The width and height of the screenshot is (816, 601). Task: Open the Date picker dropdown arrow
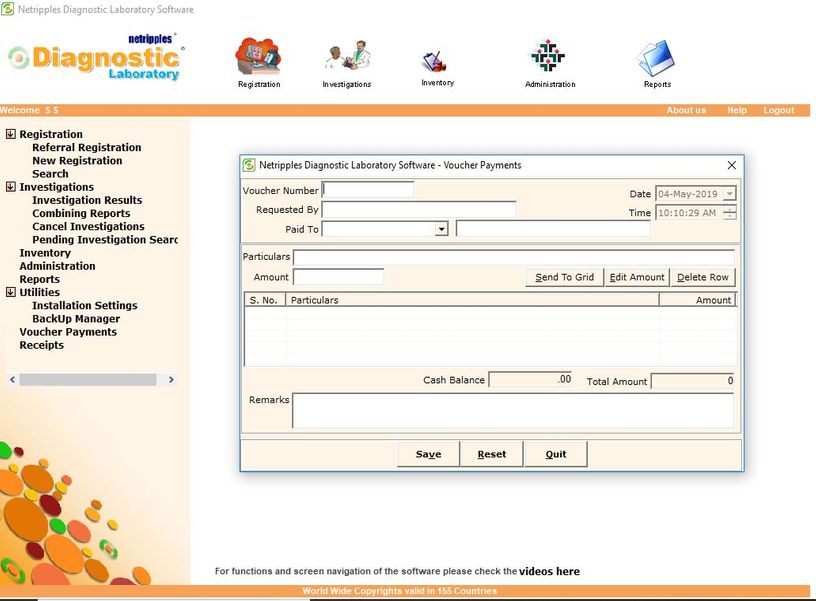click(x=730, y=194)
